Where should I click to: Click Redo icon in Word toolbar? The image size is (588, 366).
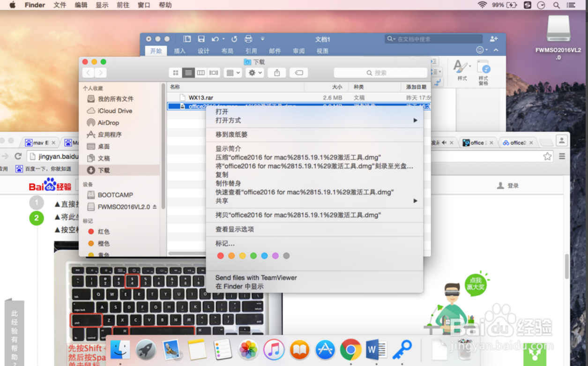pyautogui.click(x=234, y=39)
